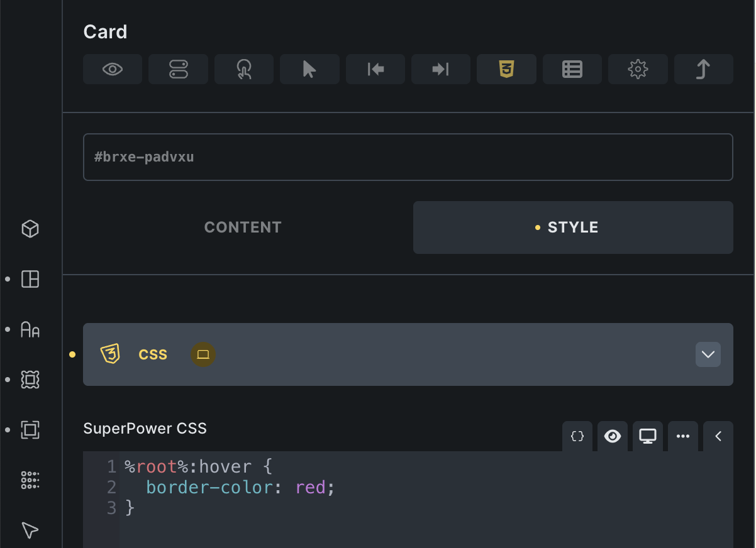The width and height of the screenshot is (756, 548).
Task: Click the laptop breakpoint badge beside CSS
Action: [x=203, y=354]
